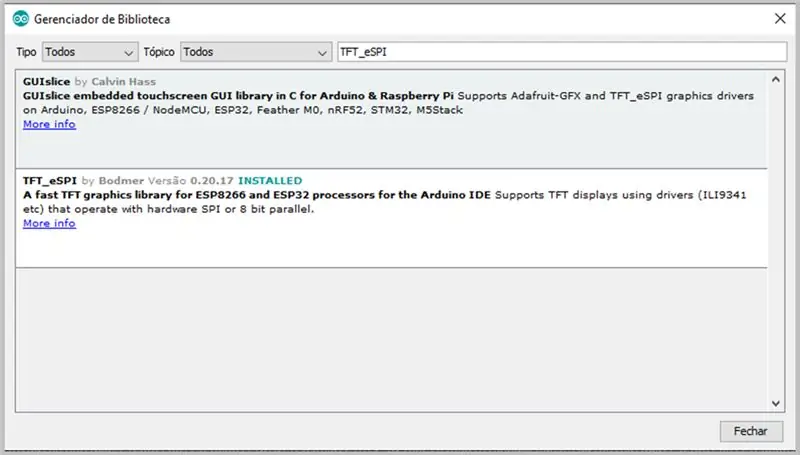Click the Bodmer author name
Image resolution: width=800 pixels, height=455 pixels.
121,181
